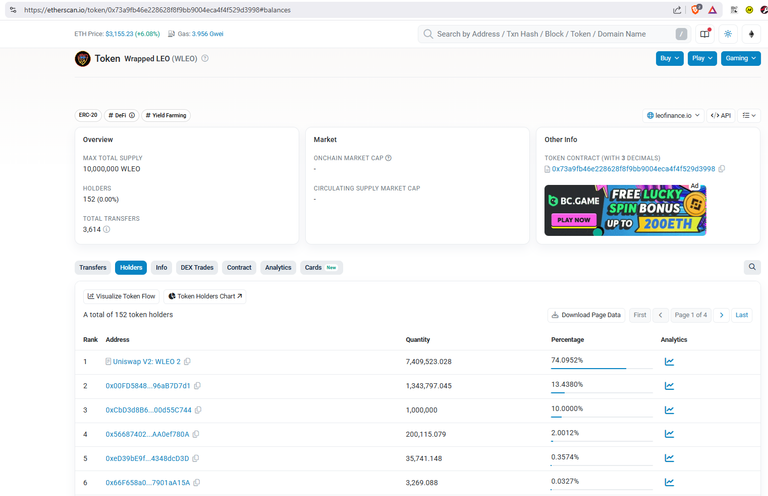Open site settings icon left of URL

[x=13, y=10]
